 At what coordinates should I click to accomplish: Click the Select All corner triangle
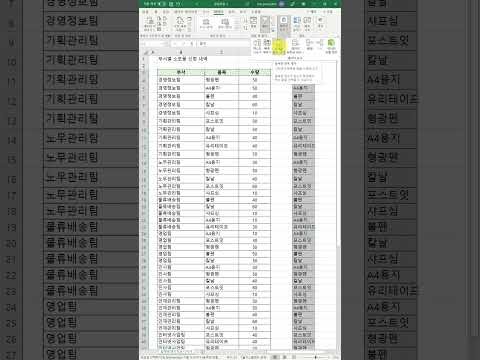click(x=145, y=52)
